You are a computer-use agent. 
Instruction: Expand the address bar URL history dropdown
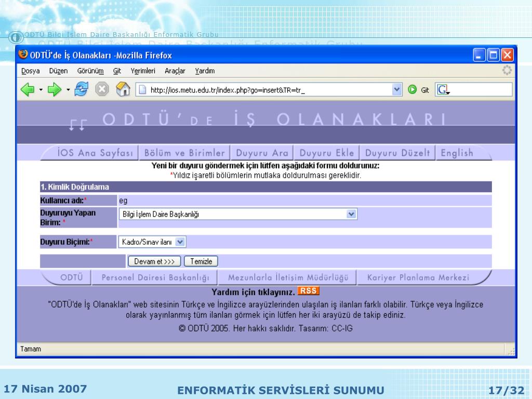[x=396, y=89]
